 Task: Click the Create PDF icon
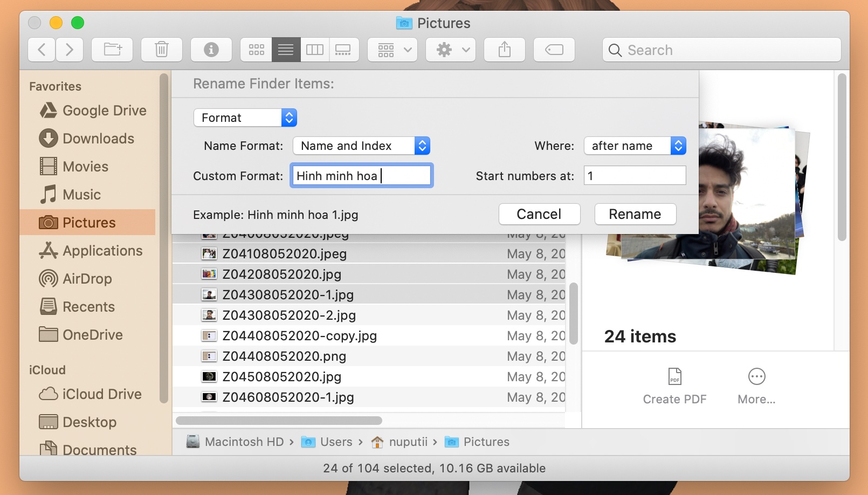674,377
